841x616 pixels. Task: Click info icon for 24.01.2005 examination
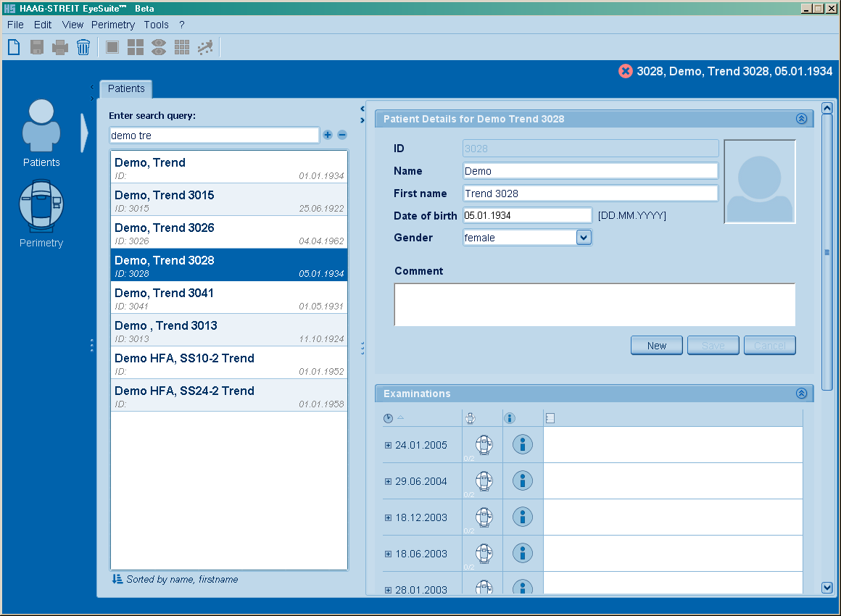523,444
